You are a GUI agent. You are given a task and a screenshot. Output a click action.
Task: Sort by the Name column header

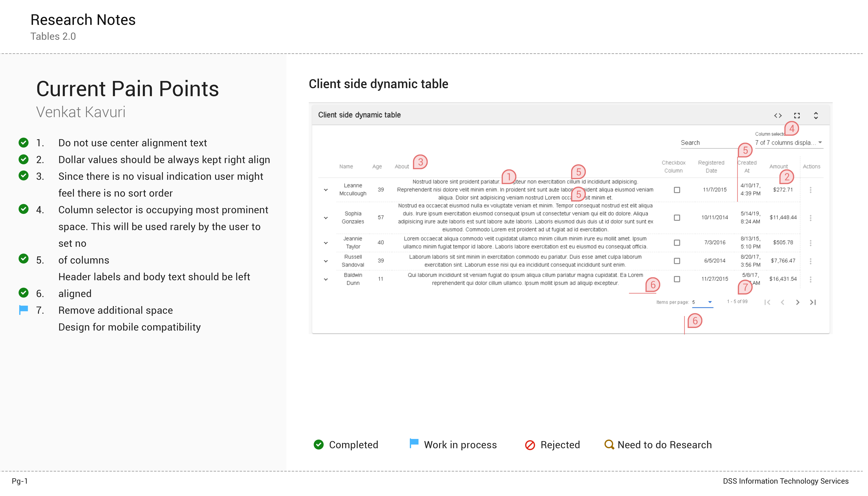(x=346, y=167)
